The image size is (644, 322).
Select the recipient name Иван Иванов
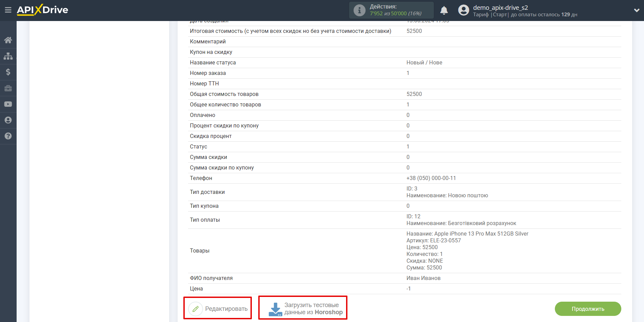423,278
